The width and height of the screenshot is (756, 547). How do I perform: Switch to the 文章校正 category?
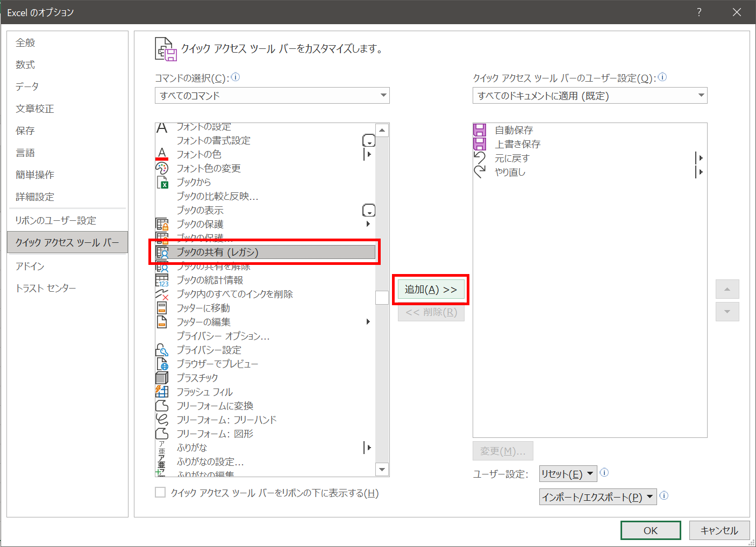67,109
